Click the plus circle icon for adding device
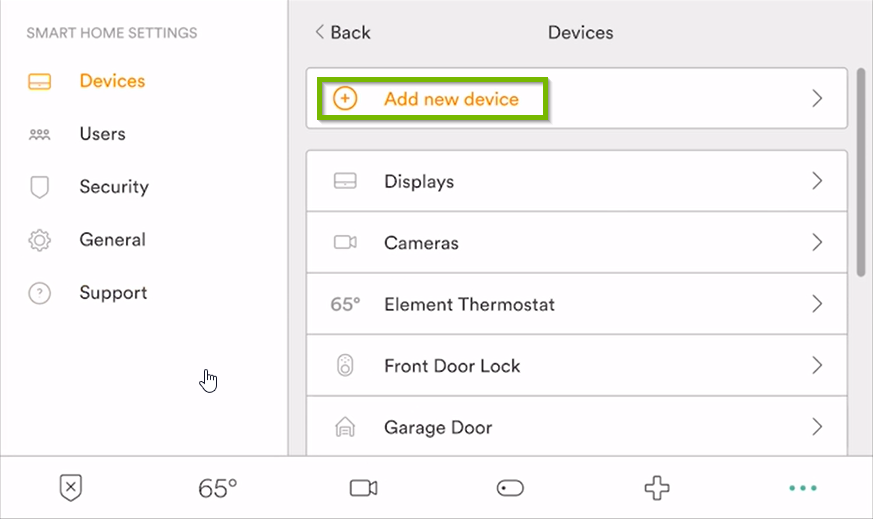Image resolution: width=873 pixels, height=519 pixels. pos(345,99)
